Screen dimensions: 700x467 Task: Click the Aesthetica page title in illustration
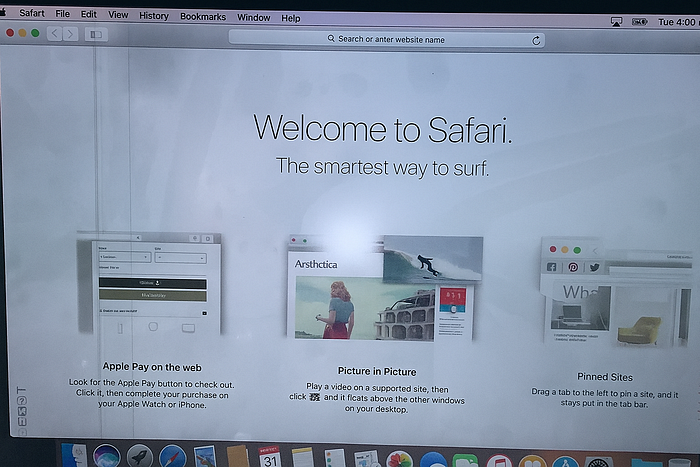pos(316,264)
